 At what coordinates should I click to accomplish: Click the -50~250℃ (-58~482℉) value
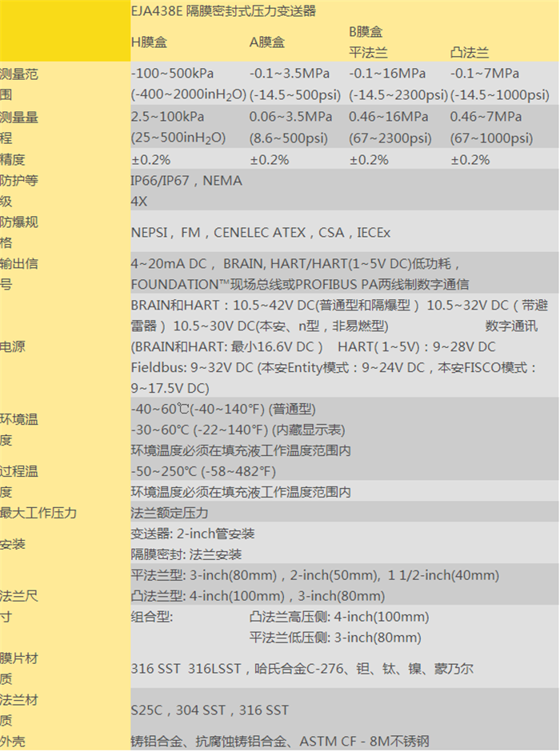click(x=203, y=471)
